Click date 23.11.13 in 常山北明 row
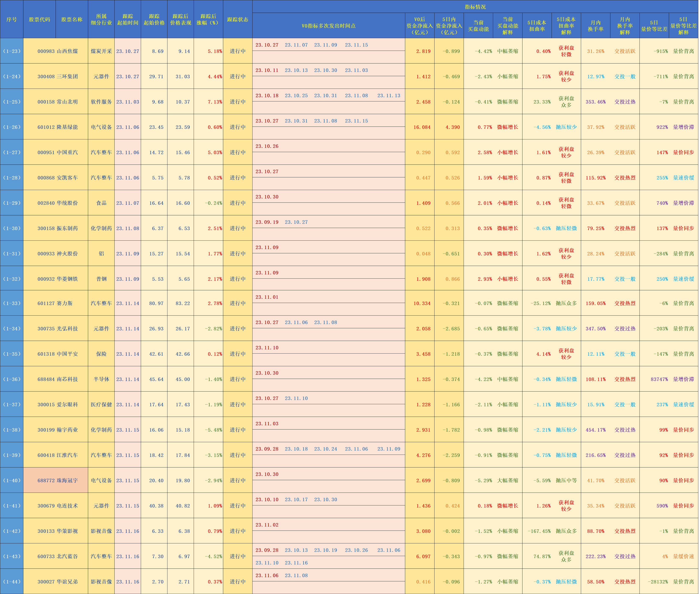Viewport: 700px width, 594px height. pos(388,95)
